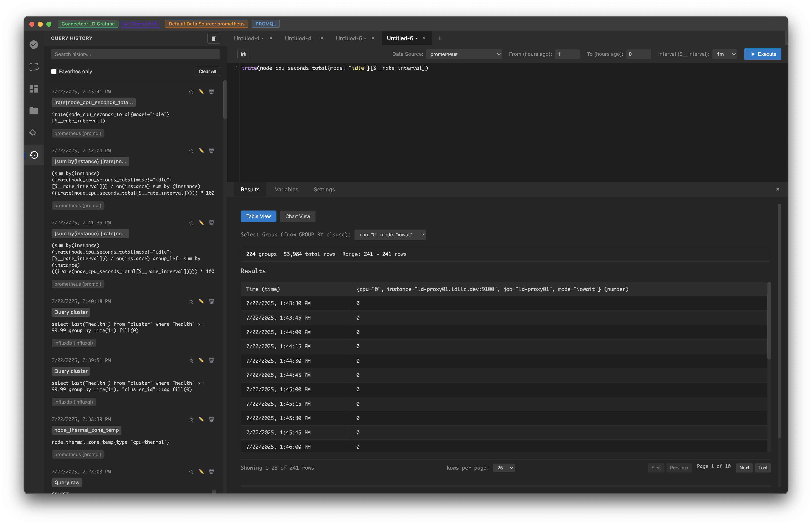Load the irate(node_cpu_seconds_tota... history item

93,102
